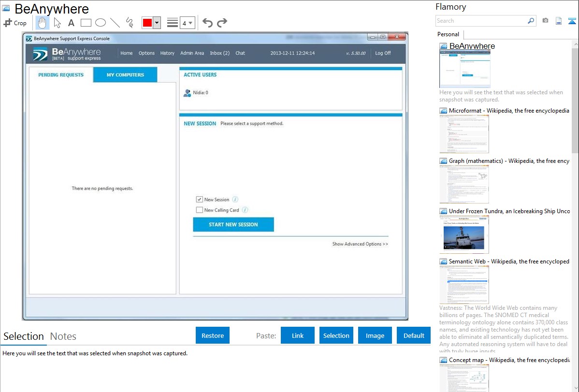
Task: Click the paste Default button
Action: [x=414, y=335]
